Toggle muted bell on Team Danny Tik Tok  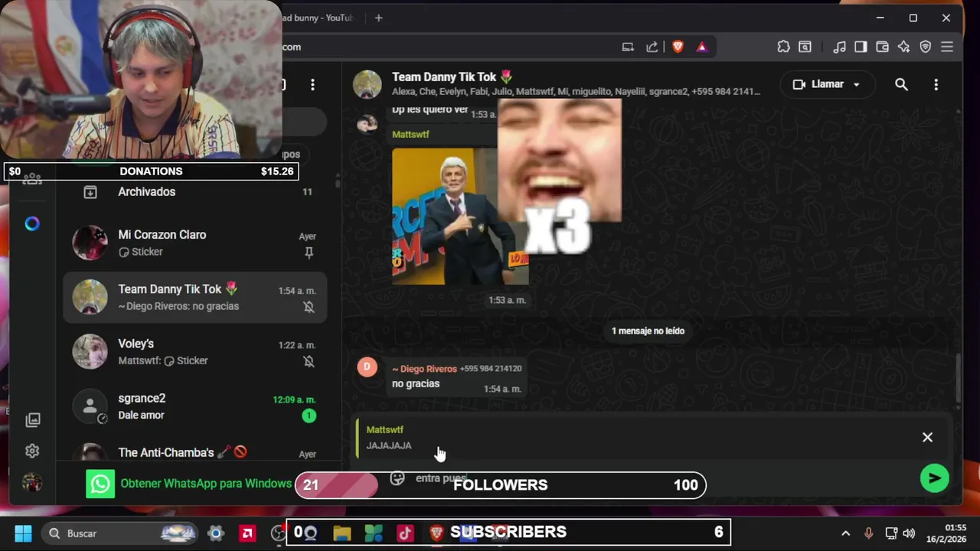(309, 307)
